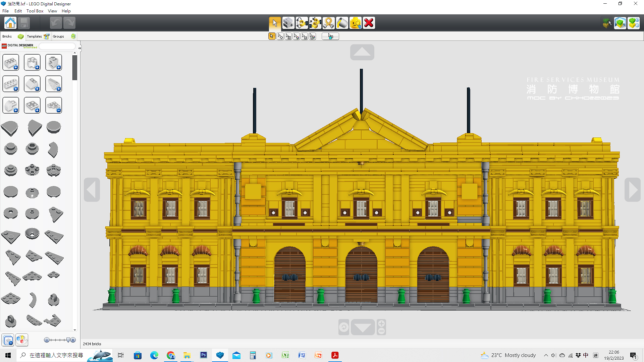The width and height of the screenshot is (644, 362).
Task: Select the Clone tool
Action: (x=288, y=23)
